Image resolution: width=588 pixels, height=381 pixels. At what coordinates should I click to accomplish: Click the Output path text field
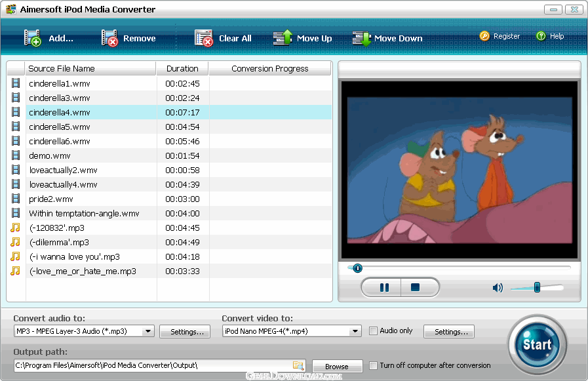pyautogui.click(x=160, y=365)
